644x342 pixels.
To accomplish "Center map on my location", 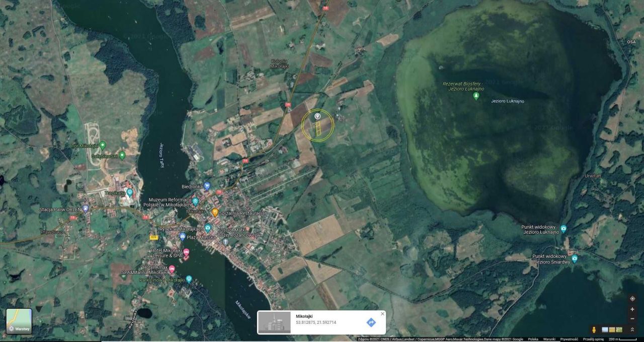I will pyautogui.click(x=632, y=299).
